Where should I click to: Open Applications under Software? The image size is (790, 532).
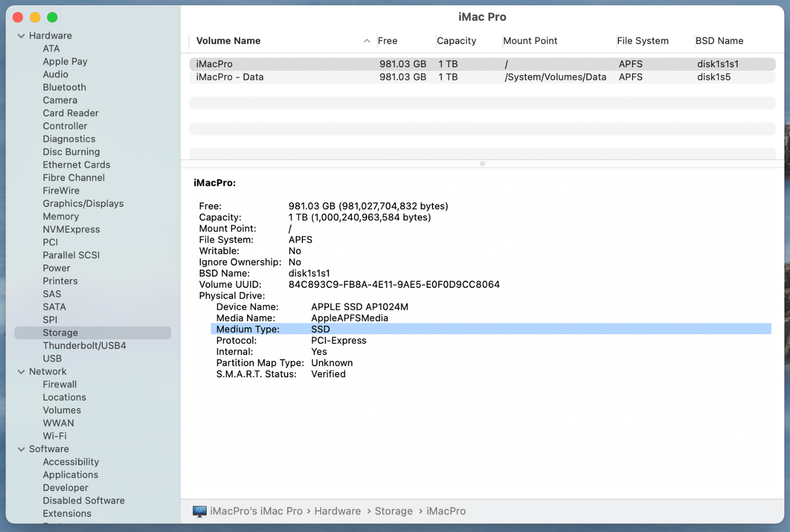tap(71, 475)
